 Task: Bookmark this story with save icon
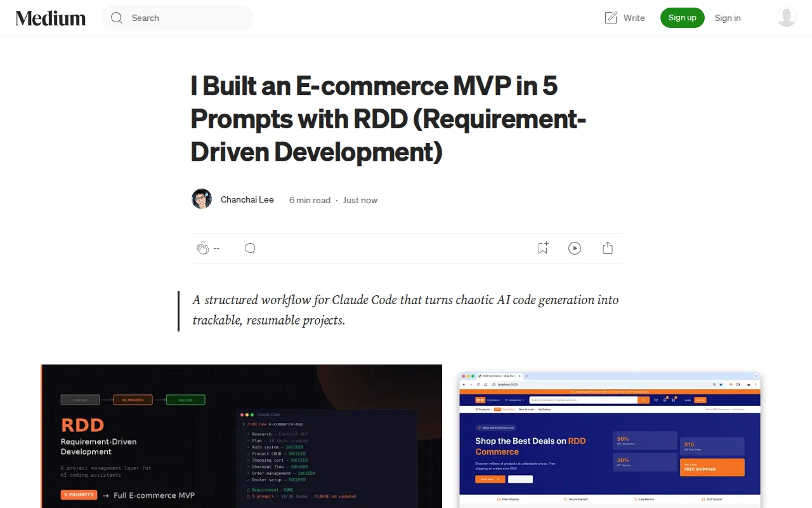543,248
